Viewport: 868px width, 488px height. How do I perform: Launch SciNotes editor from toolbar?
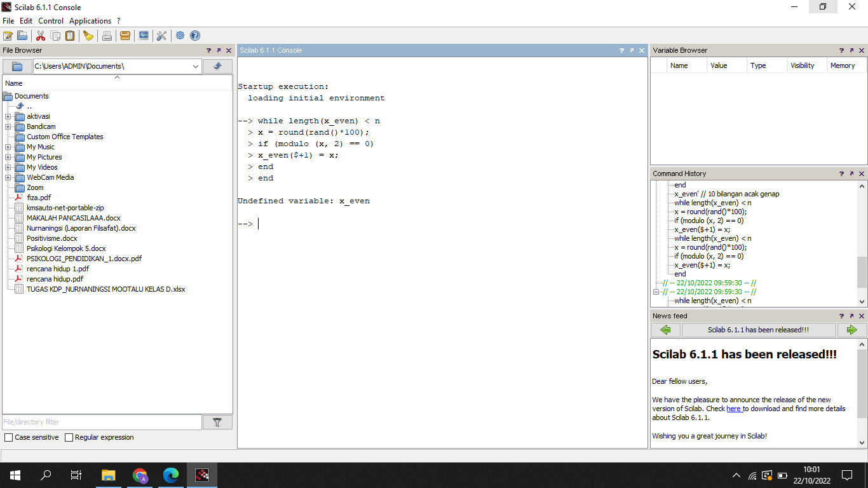[x=8, y=36]
